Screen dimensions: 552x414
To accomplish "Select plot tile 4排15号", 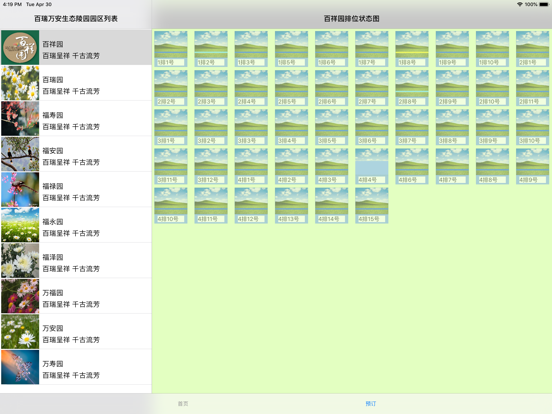I will 372,205.
